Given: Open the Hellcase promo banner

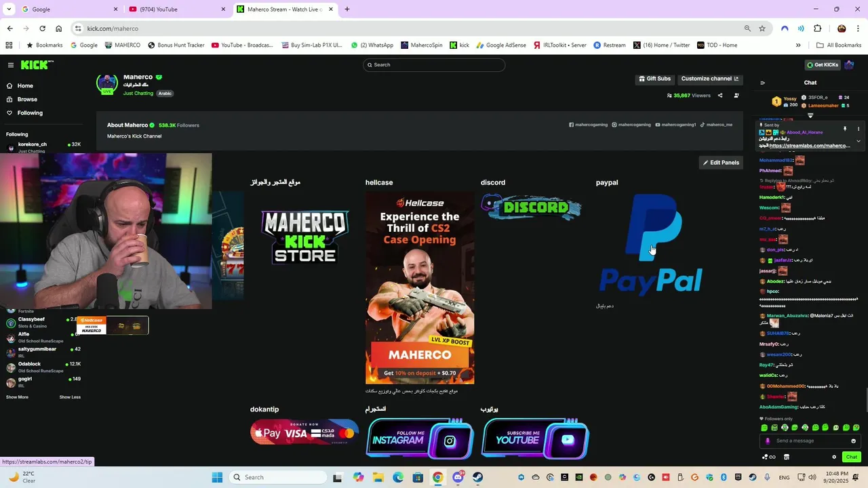Looking at the screenshot, I should click(x=420, y=288).
